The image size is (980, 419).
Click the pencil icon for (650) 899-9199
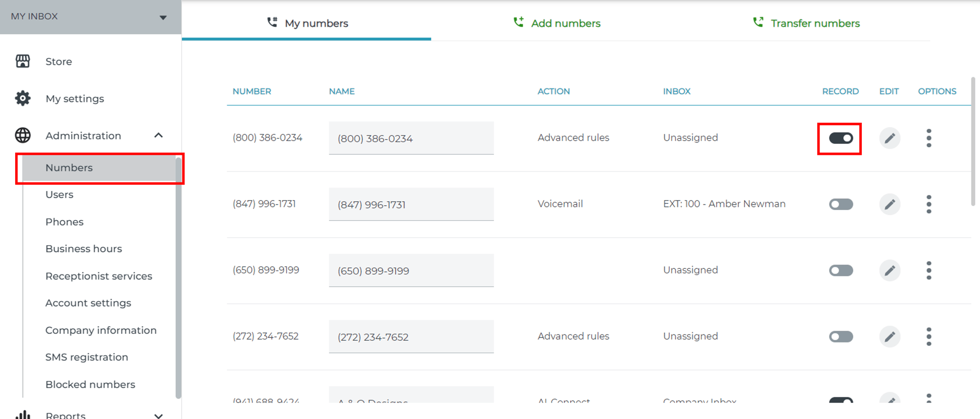pyautogui.click(x=889, y=270)
